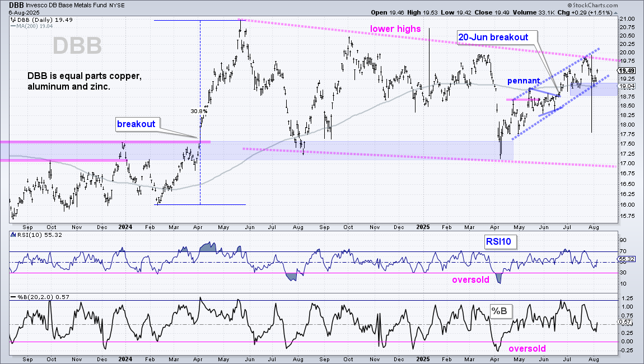
Task: Click the 'RSI(10) 55.32' panel label
Action: pyautogui.click(x=37, y=235)
